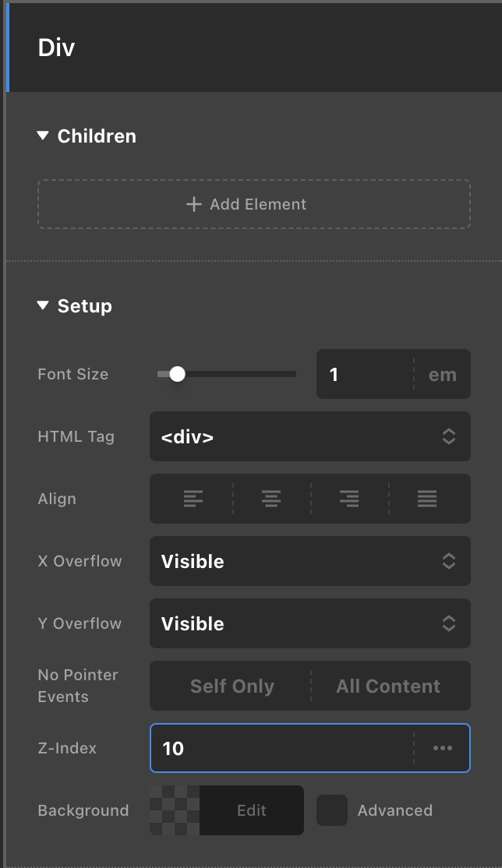Select center text alignment icon

271,499
